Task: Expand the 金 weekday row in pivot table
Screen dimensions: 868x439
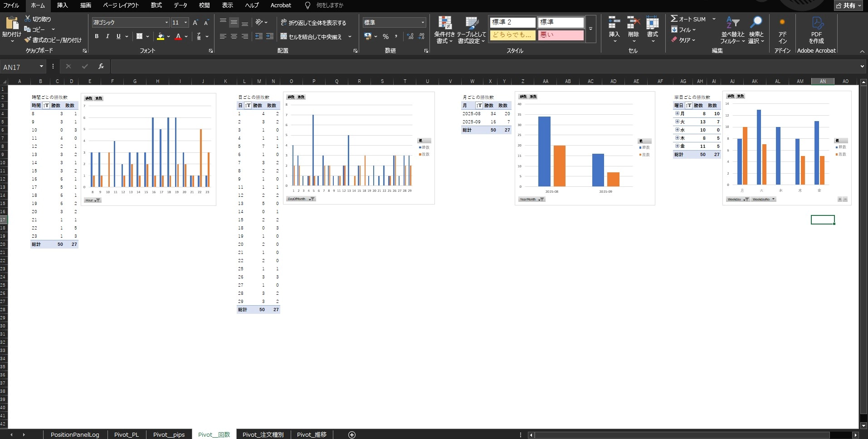Action: click(x=677, y=146)
